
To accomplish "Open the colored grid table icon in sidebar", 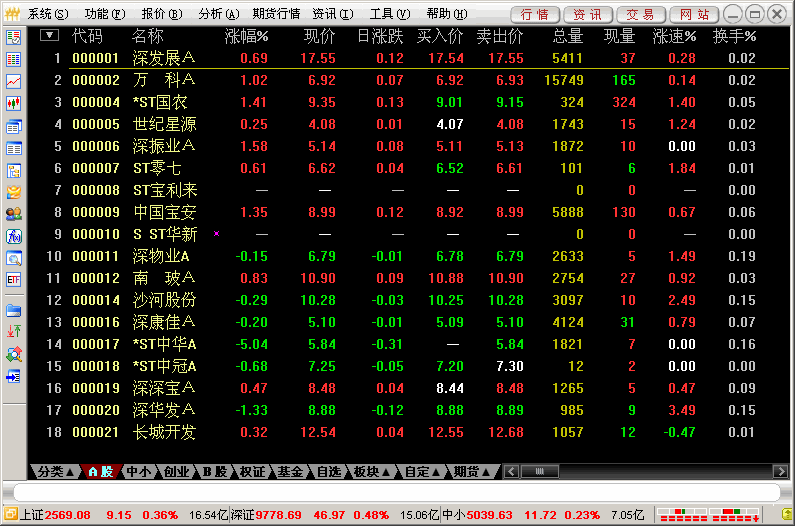I will click(x=14, y=59).
